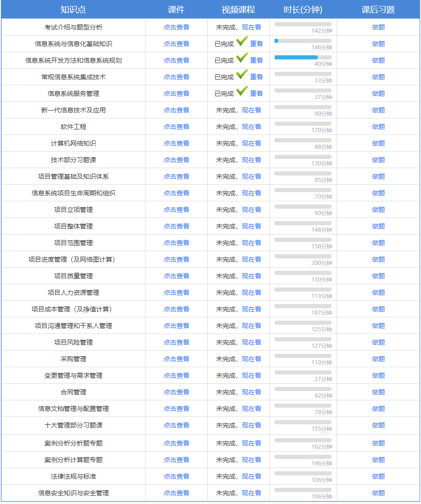
Task: Click progress bar for 信息系统开发方法和信息系统规划
Action: (x=303, y=57)
